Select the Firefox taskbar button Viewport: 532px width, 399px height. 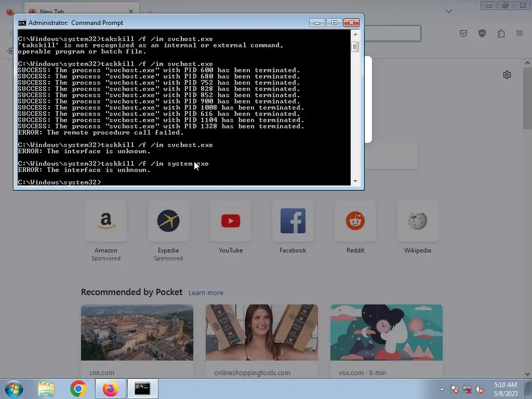[x=111, y=389]
